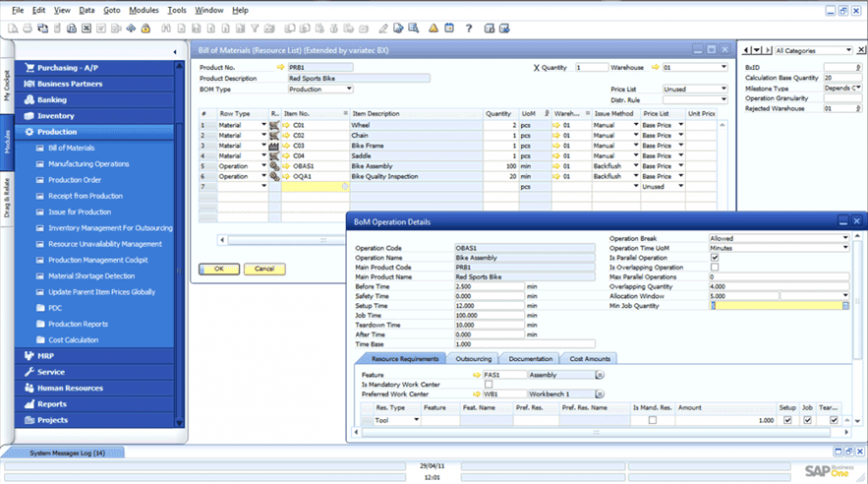Open the Tools menu

177,10
